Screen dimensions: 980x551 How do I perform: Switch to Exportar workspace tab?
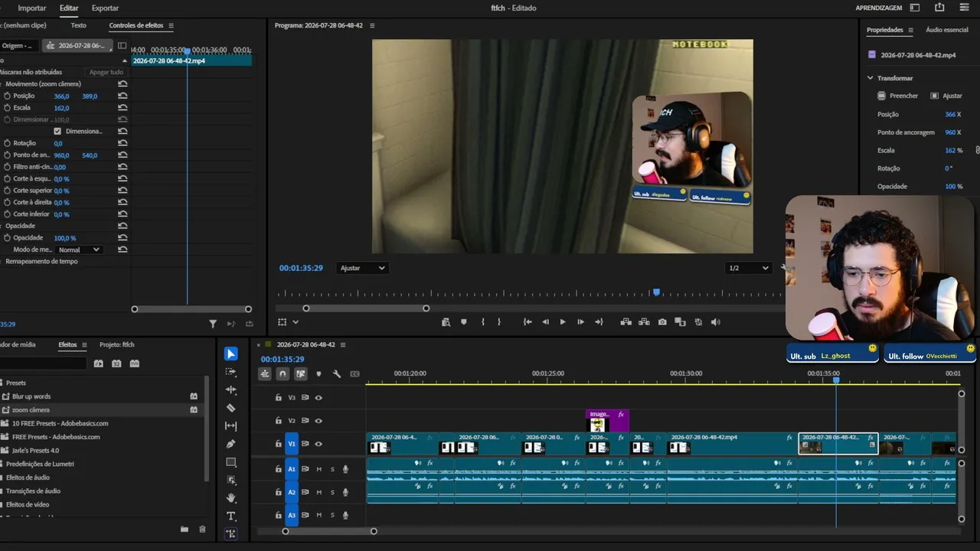(x=105, y=8)
